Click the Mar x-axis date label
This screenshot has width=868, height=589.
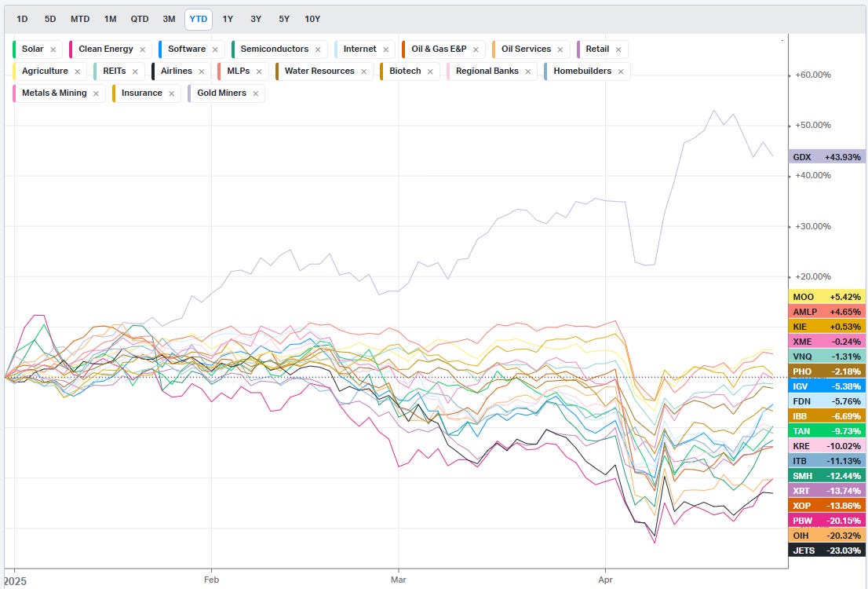click(x=399, y=580)
